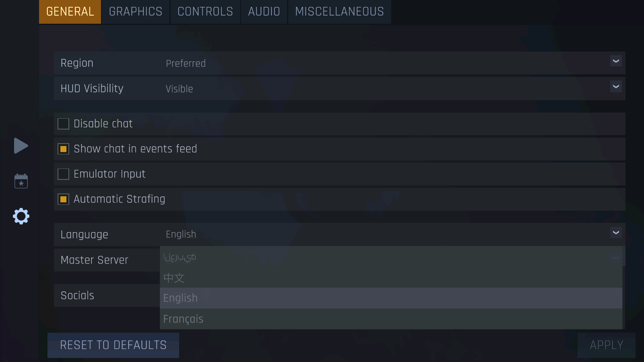Screen dimensions: 644x362
Task: Turn off Automatic Strafing checkbox
Action: coord(64,199)
